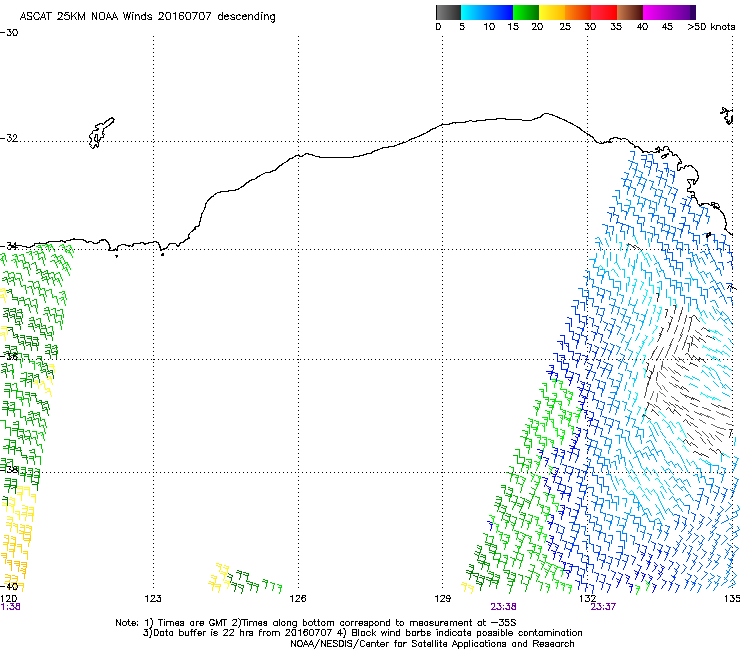Click the red 30-35 knots color swatch
This screenshot has height=650, width=740.
[604, 12]
